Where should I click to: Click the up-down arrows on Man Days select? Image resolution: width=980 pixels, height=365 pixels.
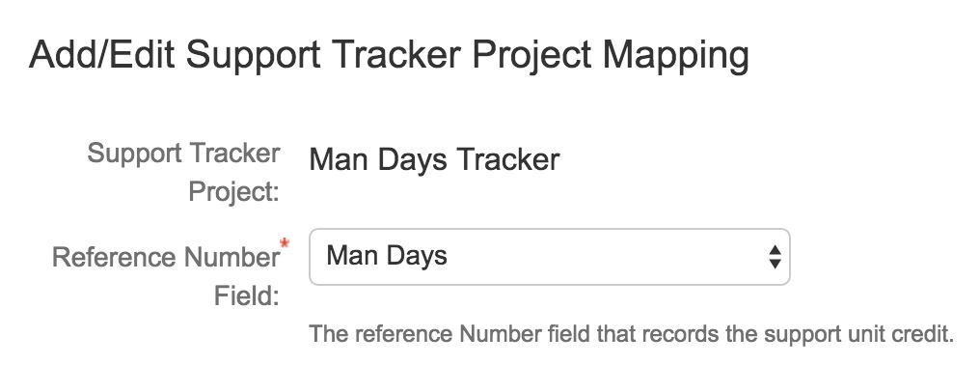pos(775,257)
